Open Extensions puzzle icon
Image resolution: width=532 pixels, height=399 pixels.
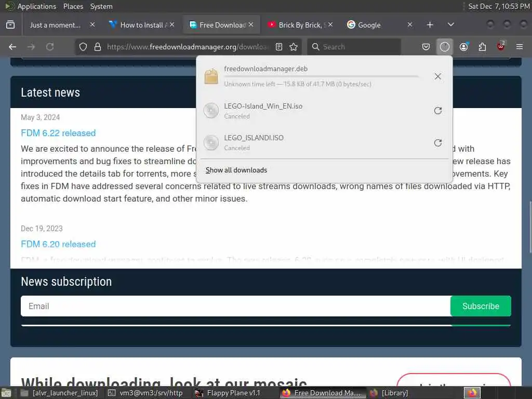(482, 47)
